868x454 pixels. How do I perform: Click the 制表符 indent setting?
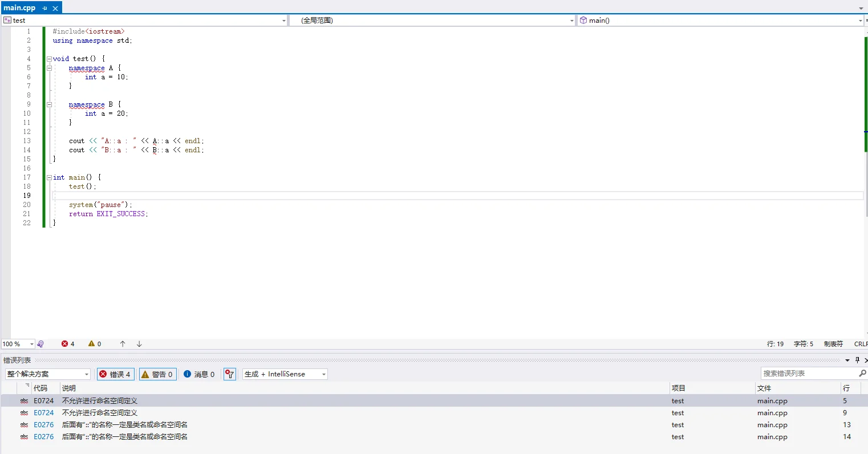[833, 344]
